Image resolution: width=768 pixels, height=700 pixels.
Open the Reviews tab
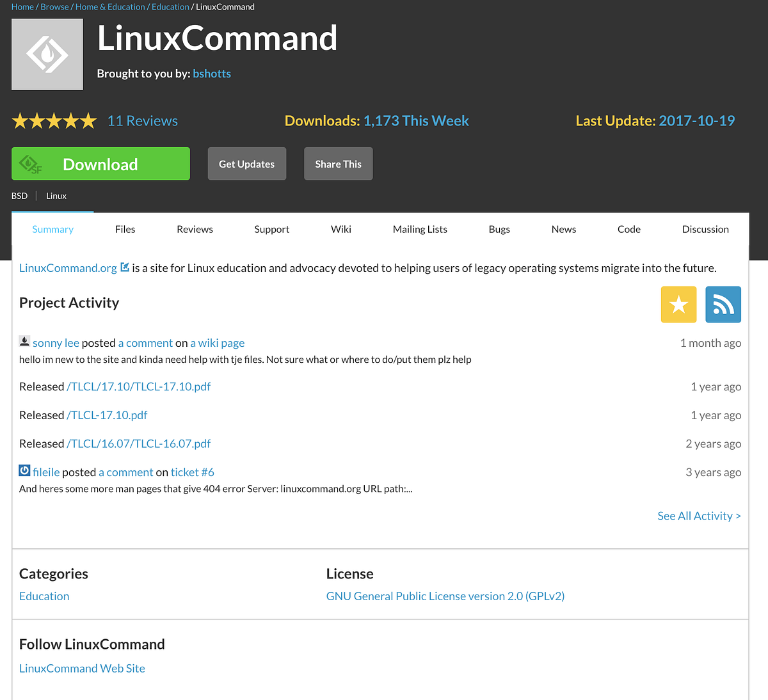pos(195,229)
